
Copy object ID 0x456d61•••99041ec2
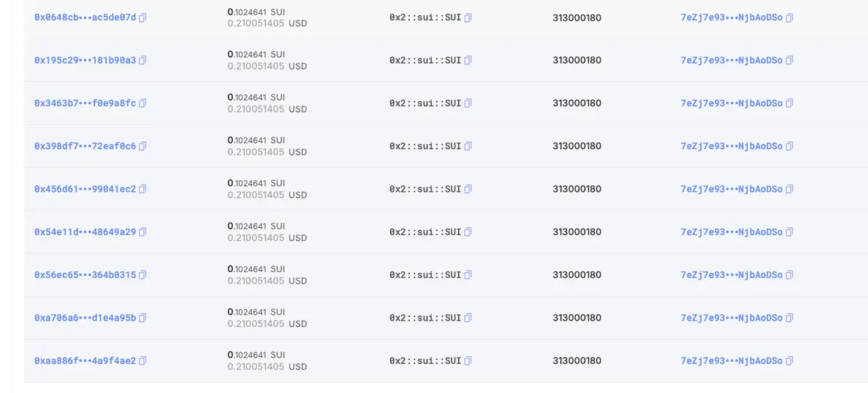pyautogui.click(x=142, y=189)
